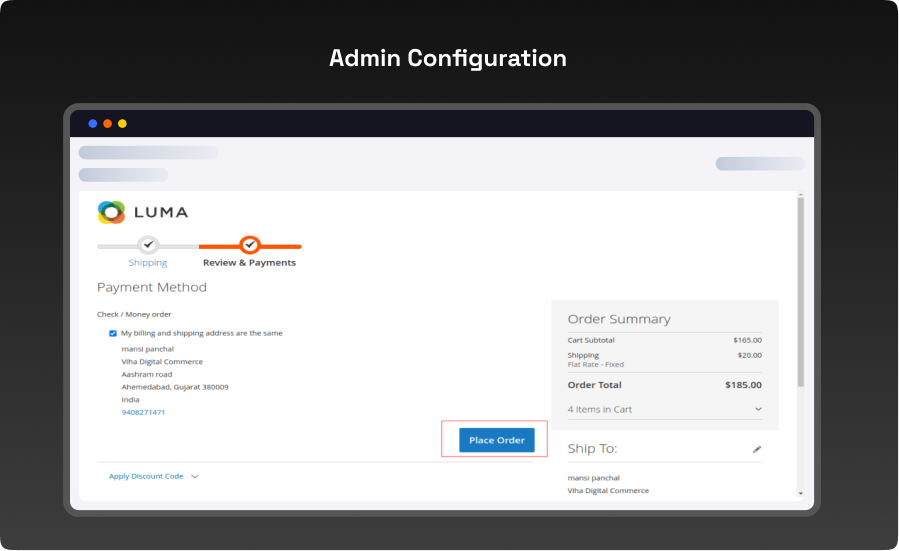
Task: Select the Review & Payments step label
Action: pyautogui.click(x=249, y=263)
